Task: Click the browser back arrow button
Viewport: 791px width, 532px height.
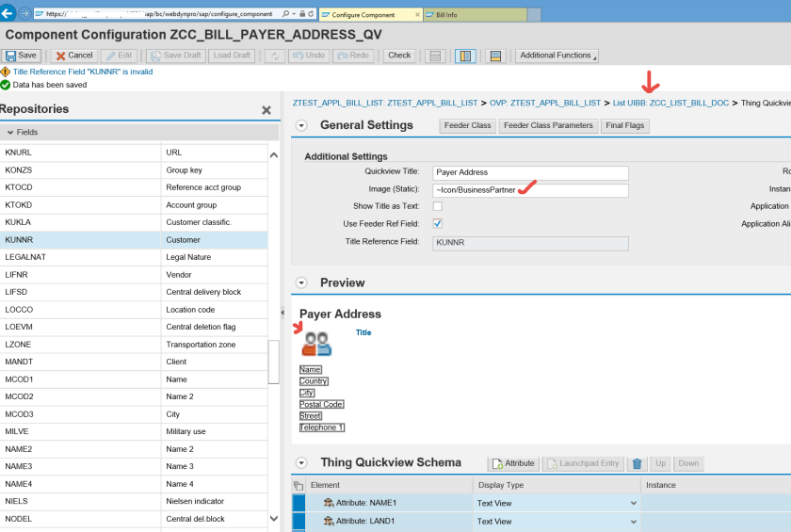Action: coord(8,12)
